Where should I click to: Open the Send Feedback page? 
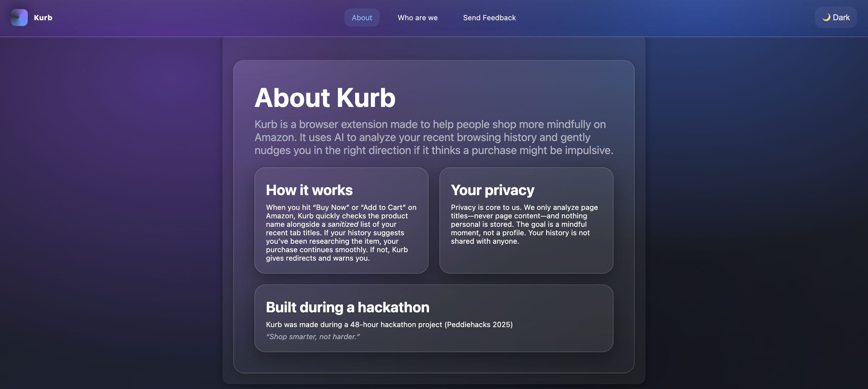click(x=489, y=18)
